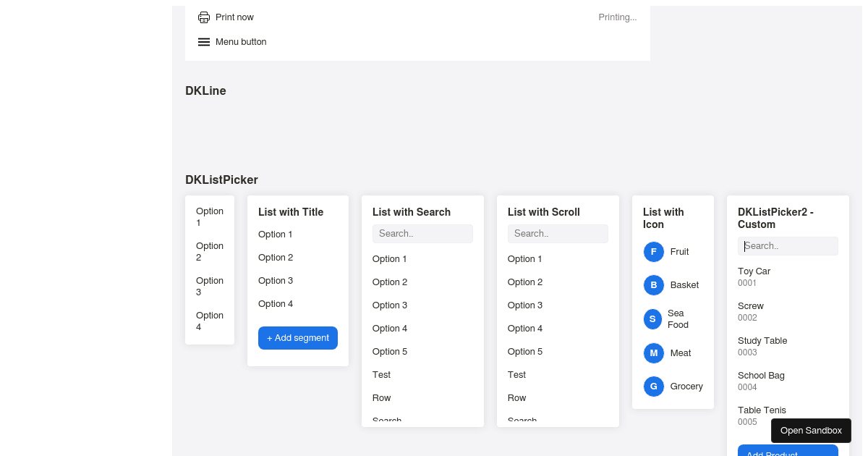This screenshot has width=868, height=456.
Task: Focus the search box in List with Scroll
Action: tap(558, 233)
